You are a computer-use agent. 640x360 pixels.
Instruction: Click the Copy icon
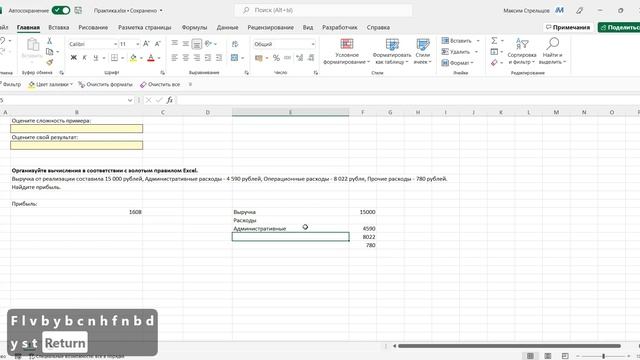[x=49, y=51]
